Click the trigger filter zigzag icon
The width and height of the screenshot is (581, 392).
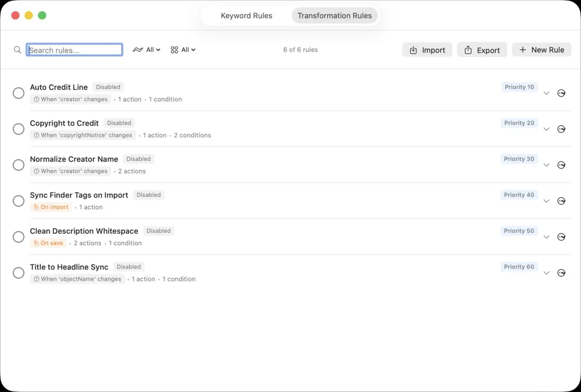click(x=137, y=49)
